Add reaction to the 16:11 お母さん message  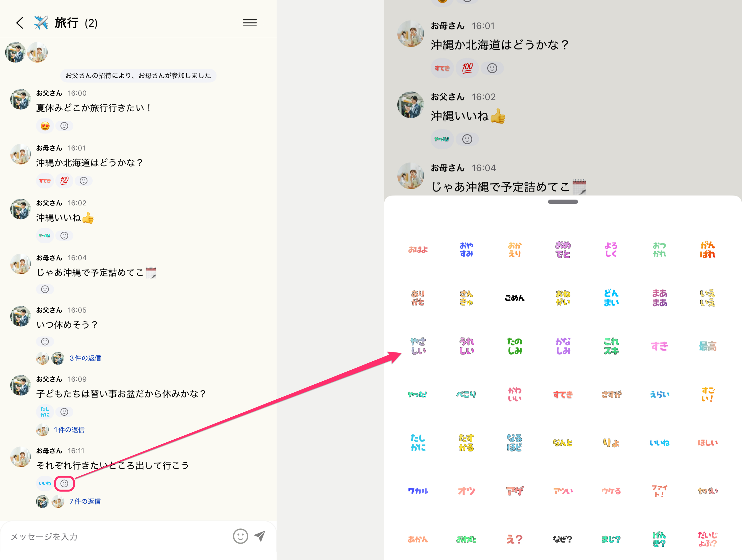point(64,483)
